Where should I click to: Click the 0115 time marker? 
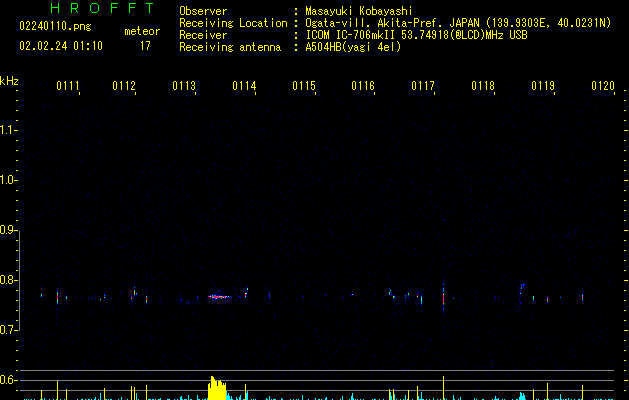click(x=304, y=86)
